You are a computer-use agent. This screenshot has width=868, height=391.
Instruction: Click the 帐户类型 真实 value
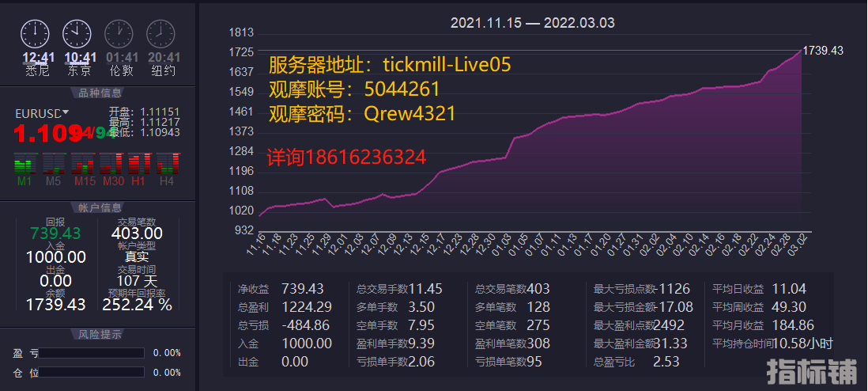pos(137,257)
